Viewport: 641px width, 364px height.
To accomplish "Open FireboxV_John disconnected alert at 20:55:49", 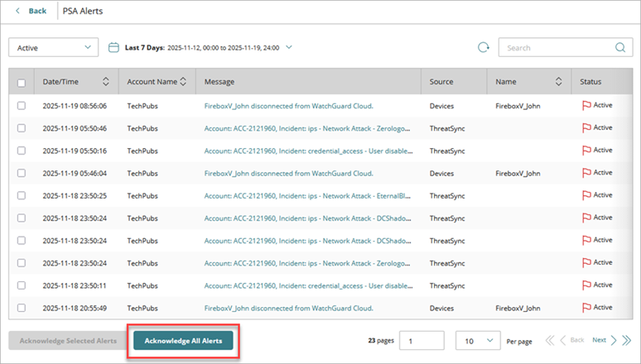I will pyautogui.click(x=288, y=308).
